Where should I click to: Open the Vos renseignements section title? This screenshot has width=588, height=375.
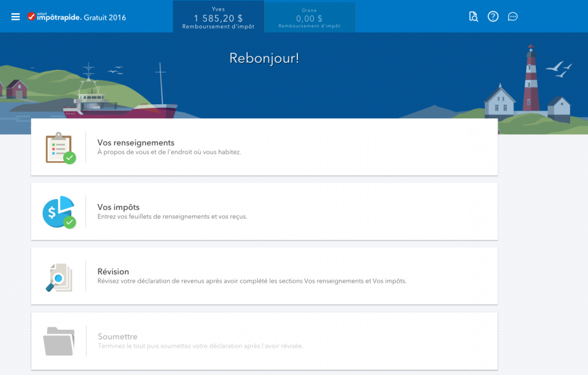coord(136,143)
